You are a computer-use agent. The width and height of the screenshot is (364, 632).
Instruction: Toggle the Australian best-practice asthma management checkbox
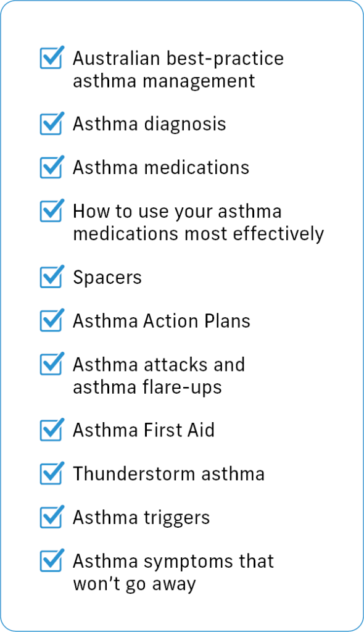pyautogui.click(x=51, y=59)
